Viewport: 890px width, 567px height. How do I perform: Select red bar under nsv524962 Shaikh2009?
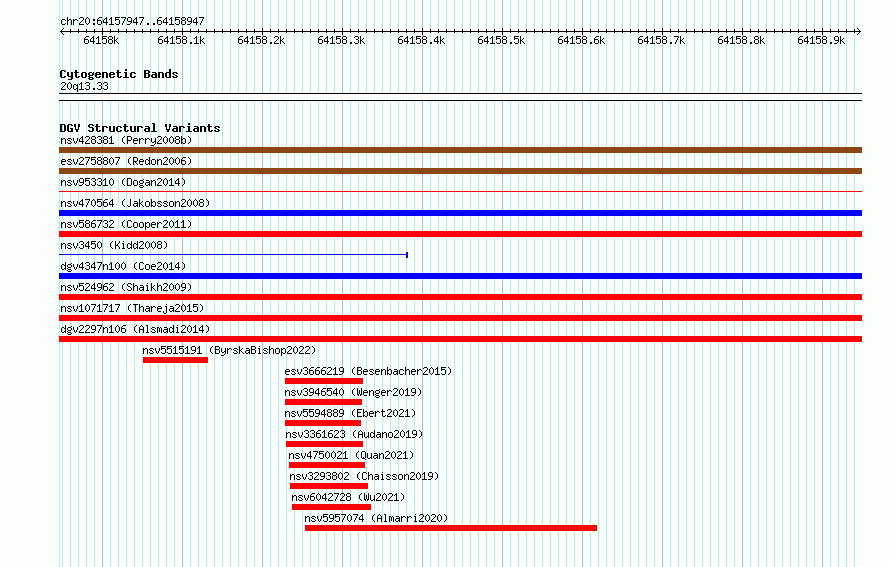460,297
